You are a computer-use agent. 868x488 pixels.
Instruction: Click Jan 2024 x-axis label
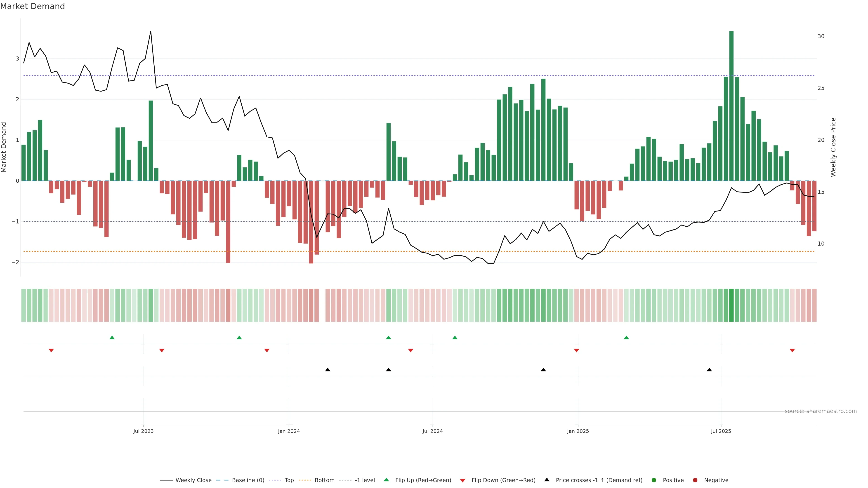click(289, 431)
